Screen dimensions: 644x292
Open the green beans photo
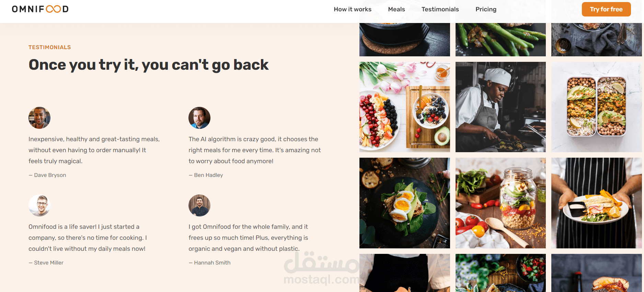point(501,40)
